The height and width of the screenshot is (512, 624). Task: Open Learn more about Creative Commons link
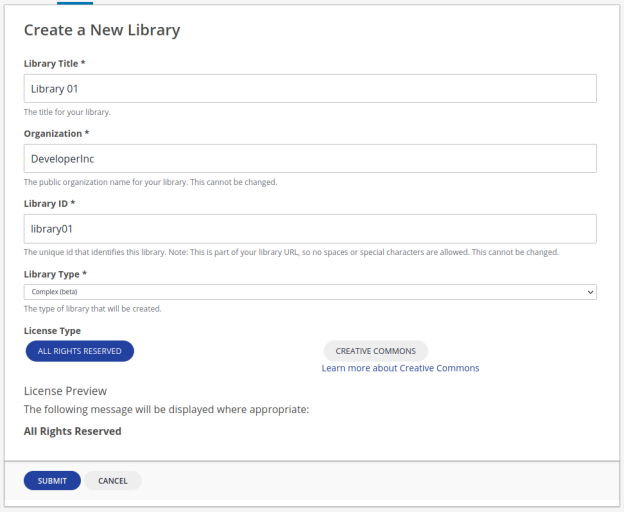point(400,368)
